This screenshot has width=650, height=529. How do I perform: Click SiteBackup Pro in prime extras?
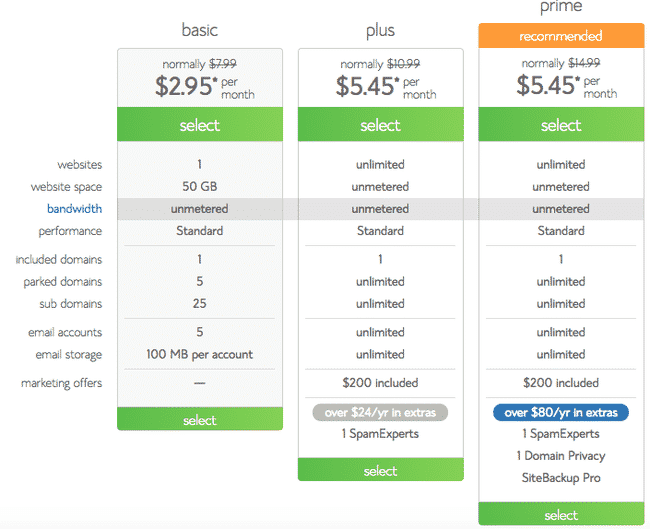click(x=561, y=478)
